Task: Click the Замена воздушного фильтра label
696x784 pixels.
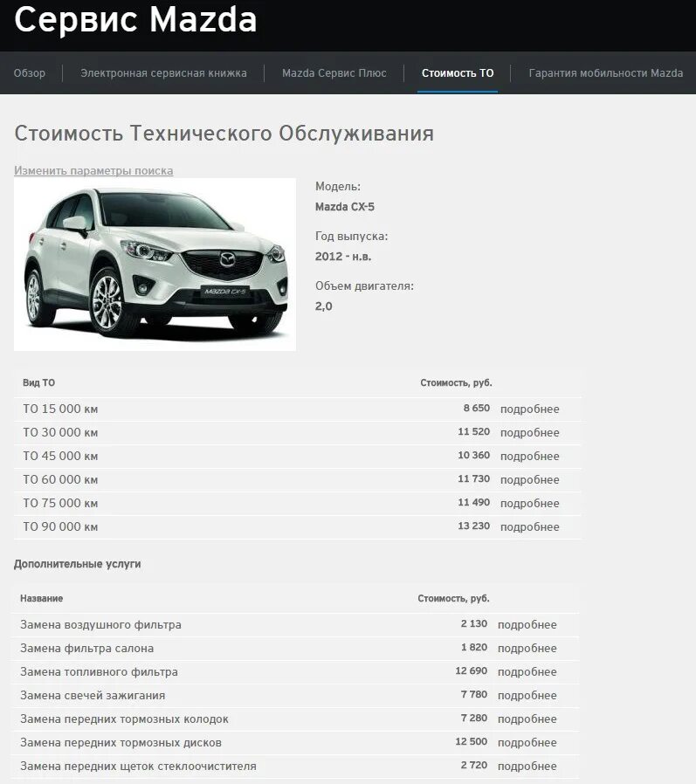Action: [x=100, y=624]
